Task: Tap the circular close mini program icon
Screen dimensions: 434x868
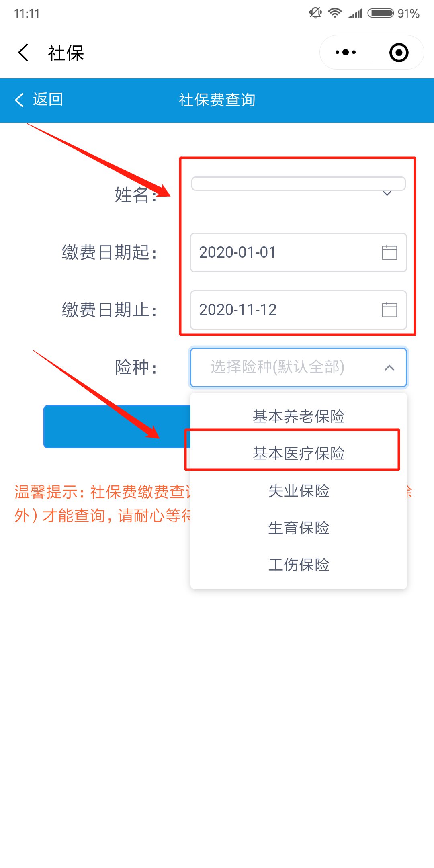Action: pyautogui.click(x=399, y=53)
